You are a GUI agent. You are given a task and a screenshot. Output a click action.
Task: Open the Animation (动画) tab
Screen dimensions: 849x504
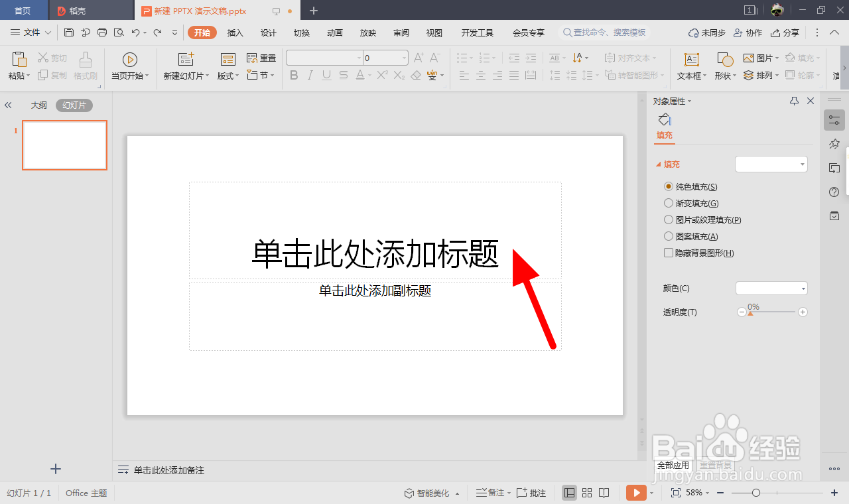pyautogui.click(x=335, y=32)
